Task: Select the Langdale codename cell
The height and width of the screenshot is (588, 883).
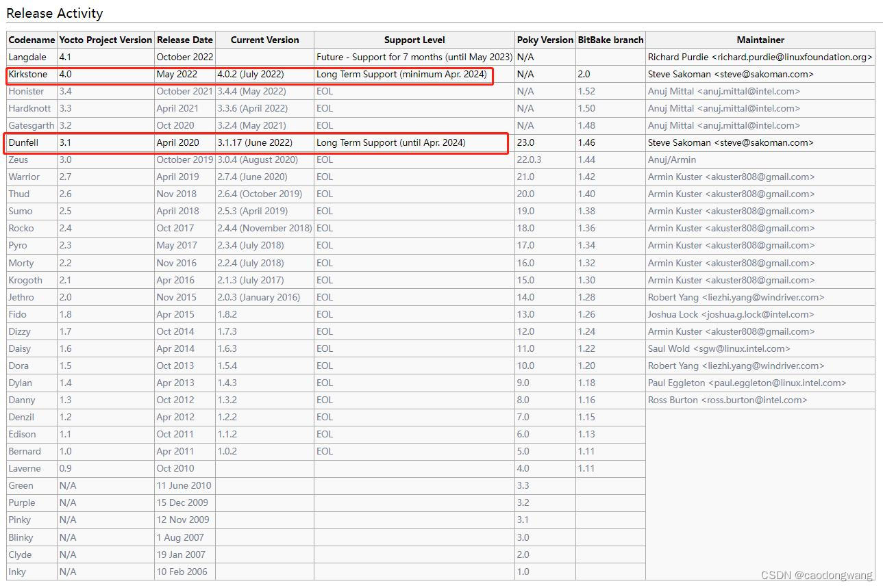Action: [32, 57]
